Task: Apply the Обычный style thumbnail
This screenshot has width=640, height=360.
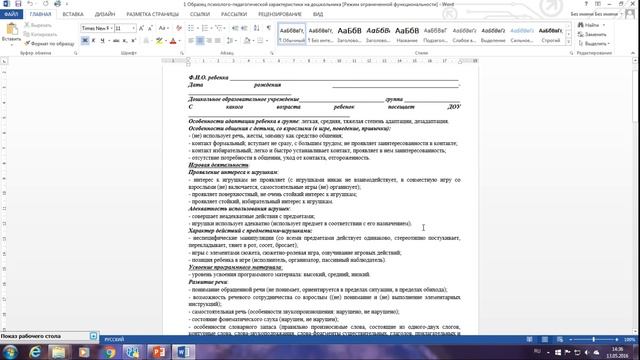Action: click(x=292, y=34)
